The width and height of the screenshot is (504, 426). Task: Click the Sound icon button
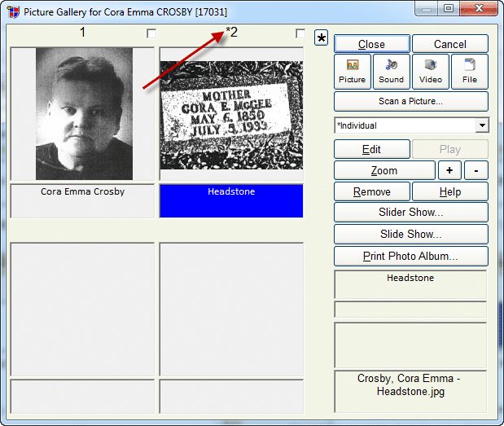(391, 72)
